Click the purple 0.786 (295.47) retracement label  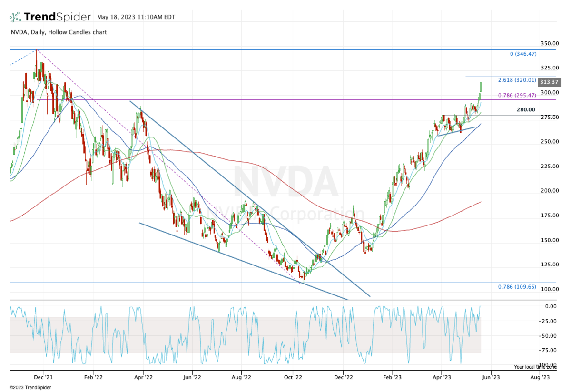(x=517, y=95)
